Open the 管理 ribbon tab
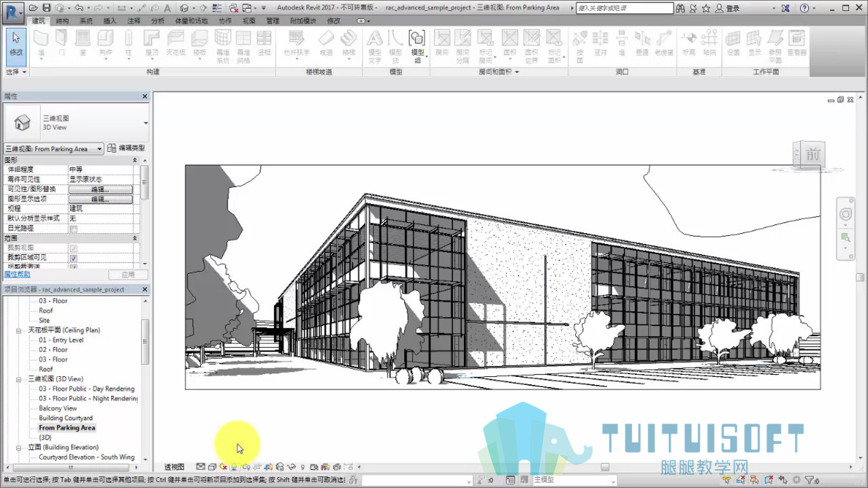This screenshot has height=488, width=868. [x=273, y=21]
